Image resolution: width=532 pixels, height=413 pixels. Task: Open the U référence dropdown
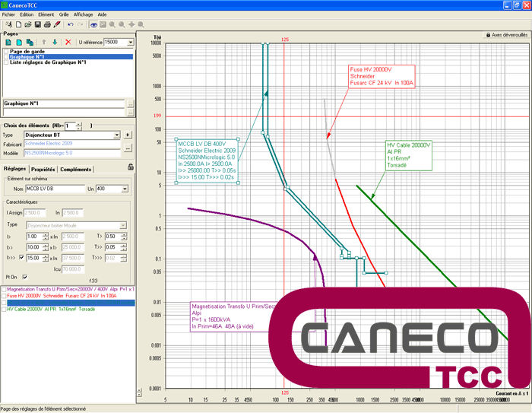pos(131,42)
